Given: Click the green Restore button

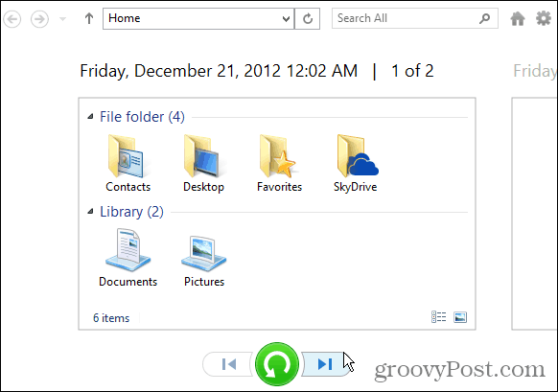Looking at the screenshot, I should click(x=277, y=364).
